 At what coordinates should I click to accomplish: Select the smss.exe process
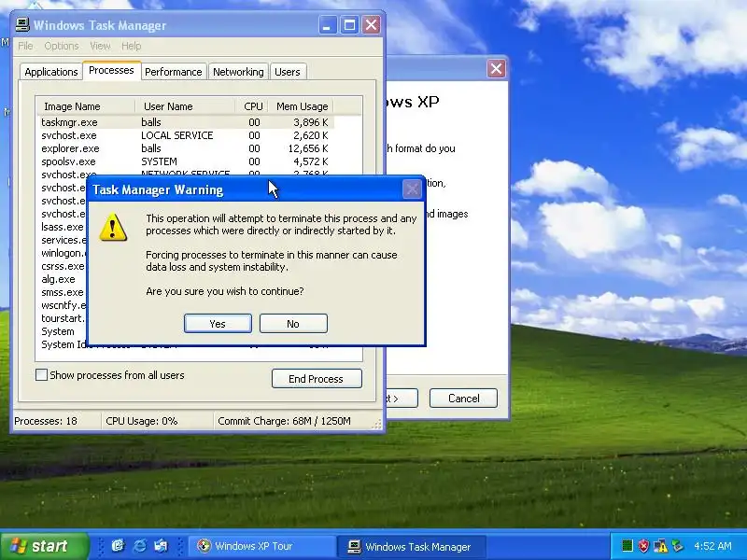click(63, 292)
